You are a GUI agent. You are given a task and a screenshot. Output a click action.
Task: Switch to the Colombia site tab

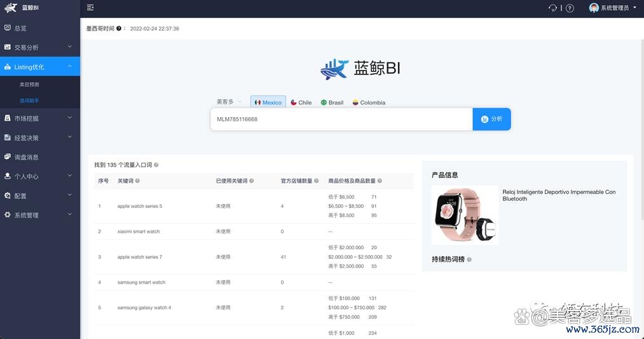[369, 102]
